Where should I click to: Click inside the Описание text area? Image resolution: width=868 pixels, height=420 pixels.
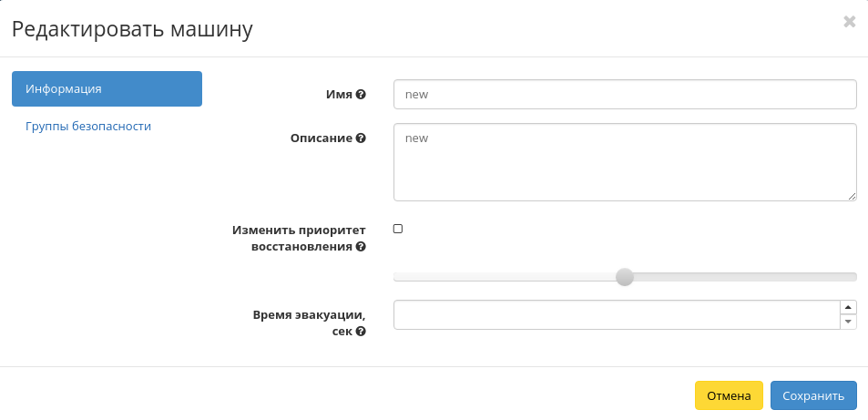tap(624, 161)
